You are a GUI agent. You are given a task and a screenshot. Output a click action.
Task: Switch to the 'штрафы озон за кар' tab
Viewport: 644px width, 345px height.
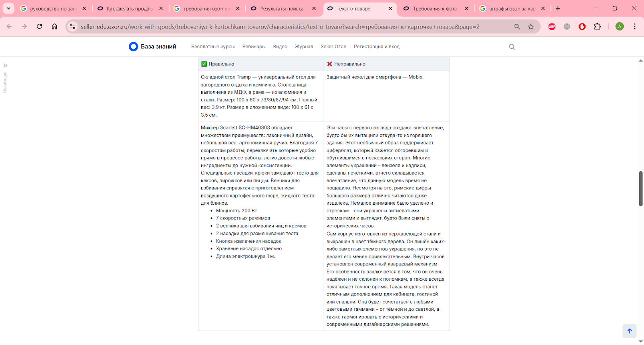pos(512,8)
